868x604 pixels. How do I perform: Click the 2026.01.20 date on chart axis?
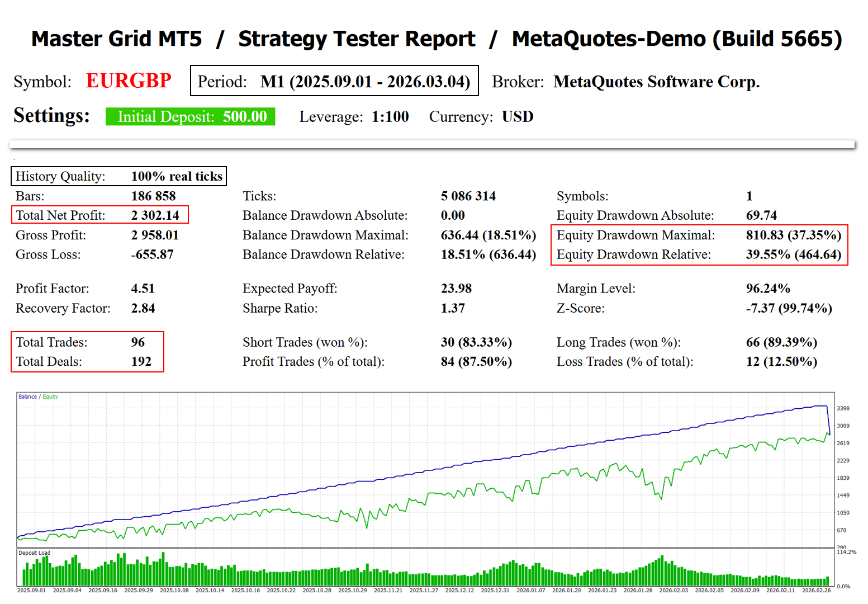click(567, 590)
